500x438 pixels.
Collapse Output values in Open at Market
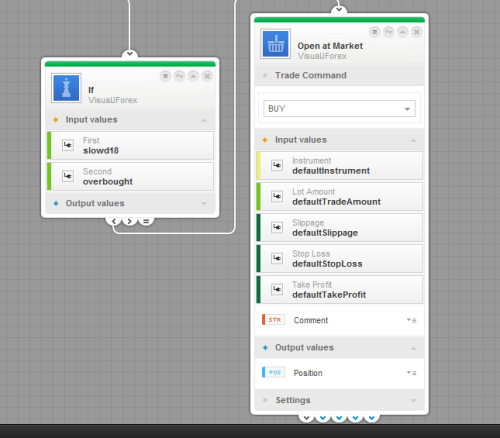(413, 348)
